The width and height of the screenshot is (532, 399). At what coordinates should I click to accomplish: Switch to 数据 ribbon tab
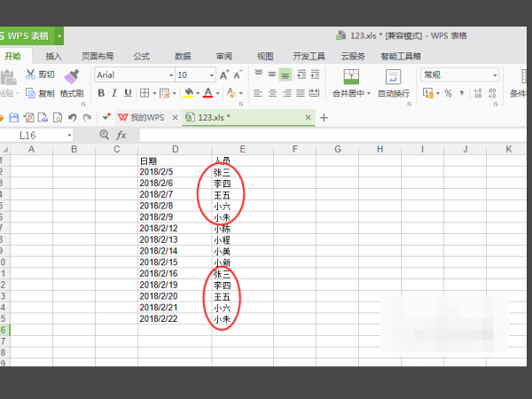(183, 56)
